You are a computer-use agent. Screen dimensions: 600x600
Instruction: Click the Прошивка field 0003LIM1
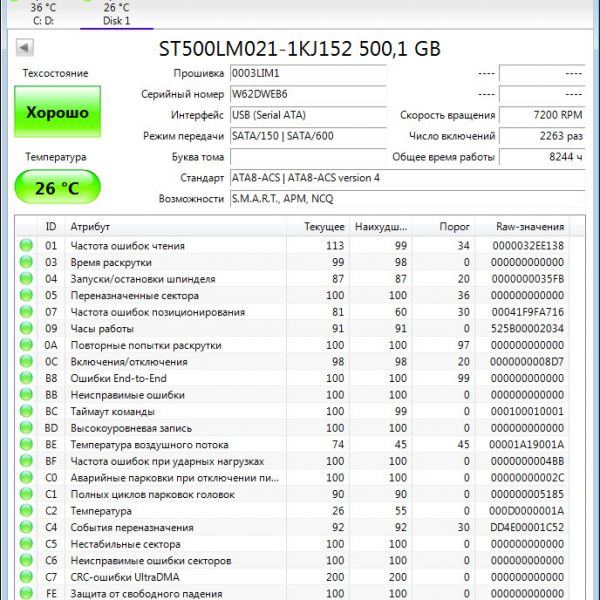(x=308, y=73)
